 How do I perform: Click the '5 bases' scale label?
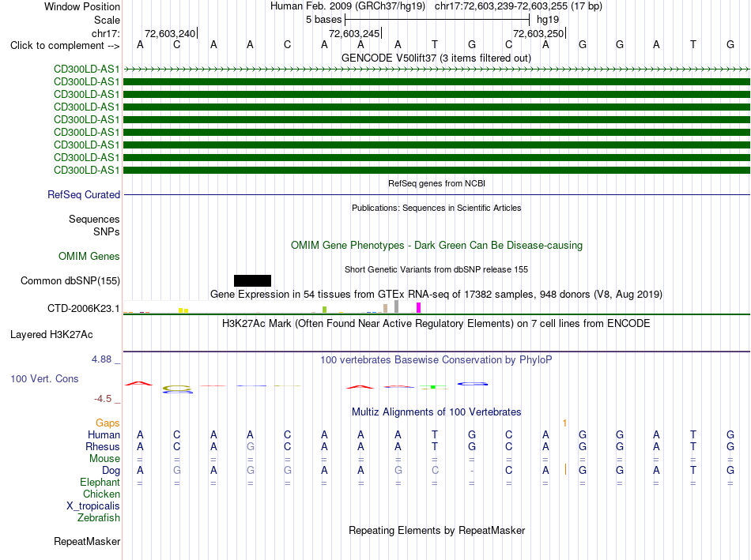tap(324, 20)
